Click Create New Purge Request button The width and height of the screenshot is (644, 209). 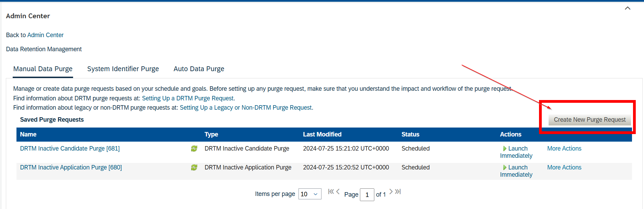click(589, 120)
